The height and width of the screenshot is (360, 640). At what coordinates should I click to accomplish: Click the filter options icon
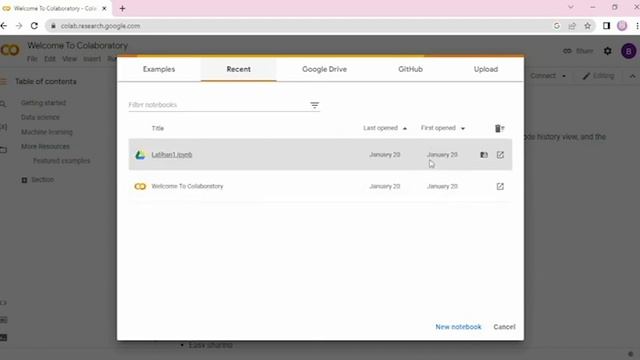click(314, 105)
